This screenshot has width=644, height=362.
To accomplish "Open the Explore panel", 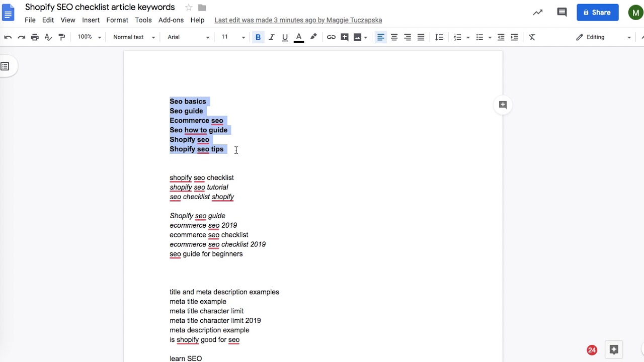I will click(x=614, y=350).
